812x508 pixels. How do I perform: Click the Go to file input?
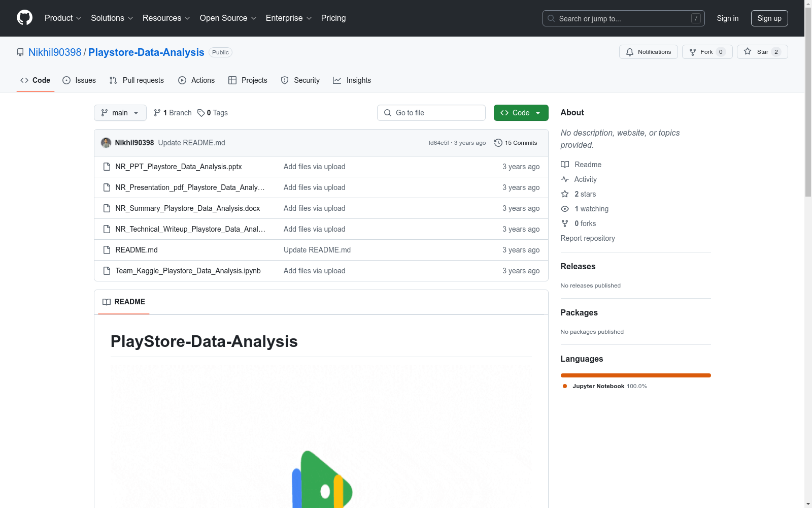[x=431, y=113]
